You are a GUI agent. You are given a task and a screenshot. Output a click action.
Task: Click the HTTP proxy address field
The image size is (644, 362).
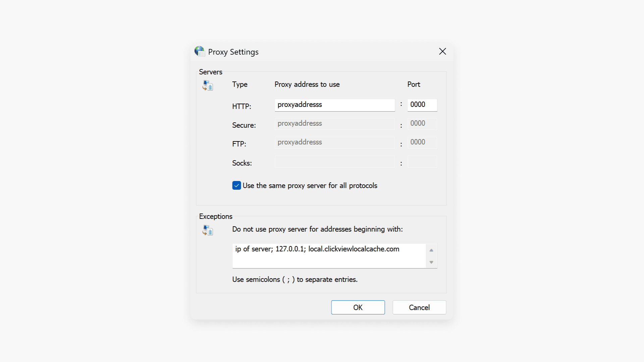(334, 105)
